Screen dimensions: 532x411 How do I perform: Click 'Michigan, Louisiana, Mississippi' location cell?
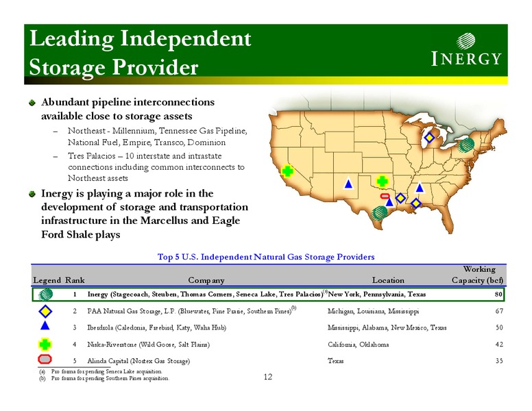click(x=373, y=311)
